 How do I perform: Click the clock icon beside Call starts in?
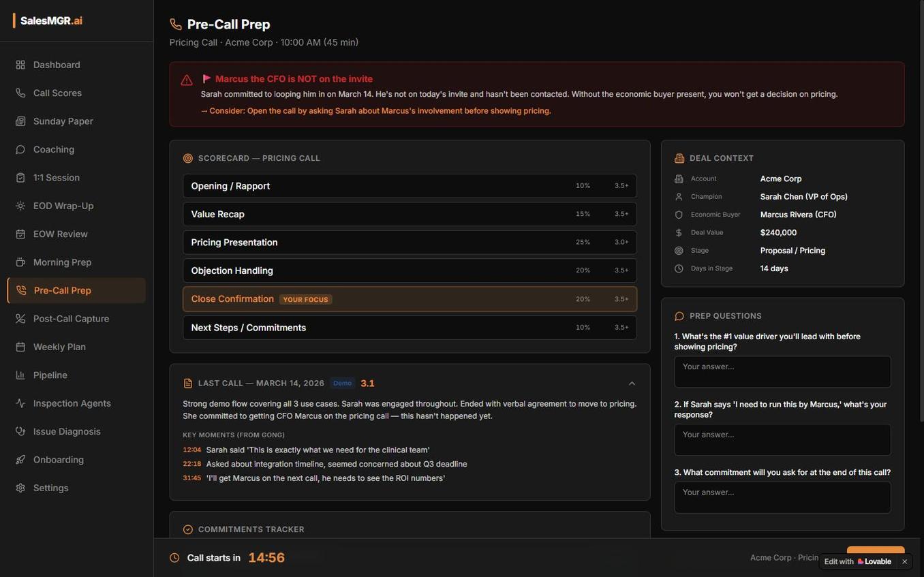pos(174,558)
